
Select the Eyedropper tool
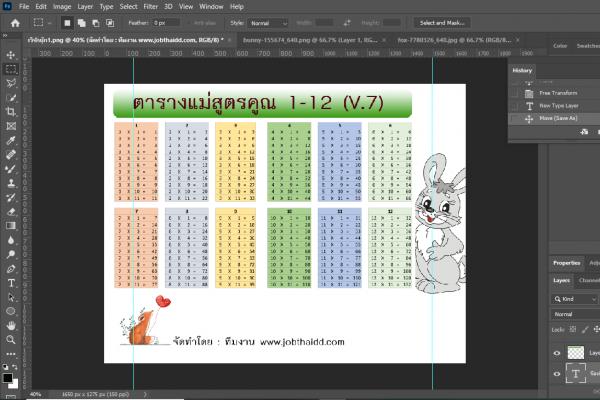pos(11,140)
